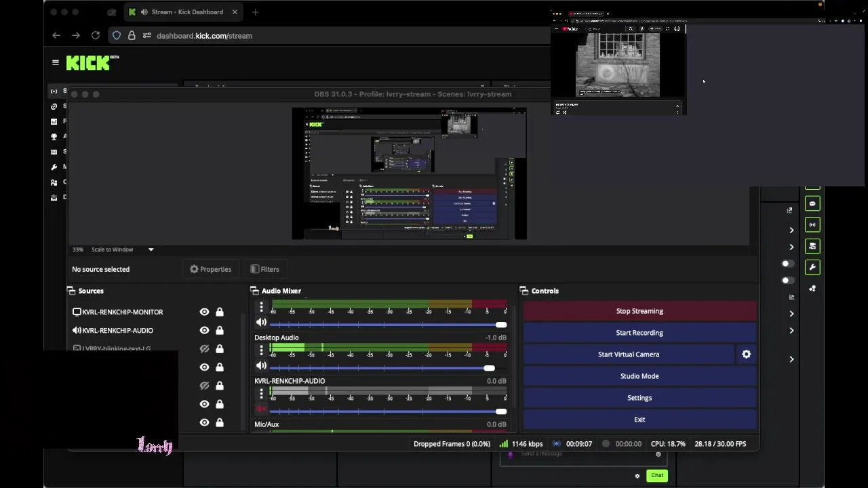
Task: Click the Desktop Audio level meter
Action: click(x=388, y=347)
